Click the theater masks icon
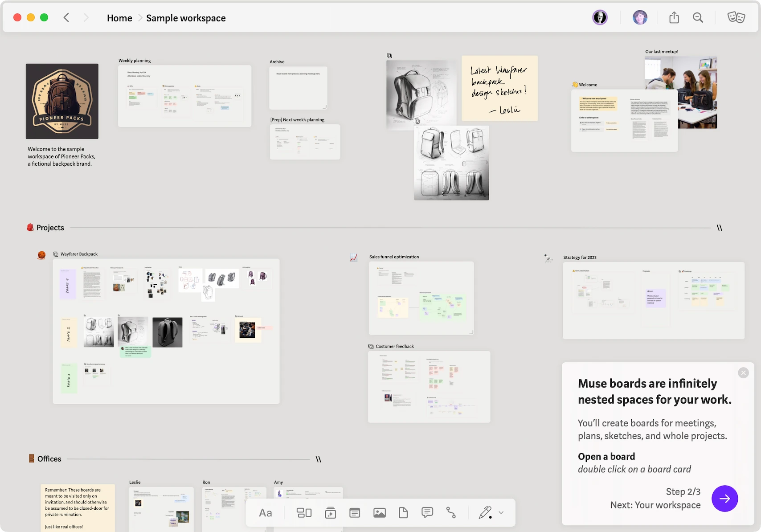The image size is (761, 532). 736,18
